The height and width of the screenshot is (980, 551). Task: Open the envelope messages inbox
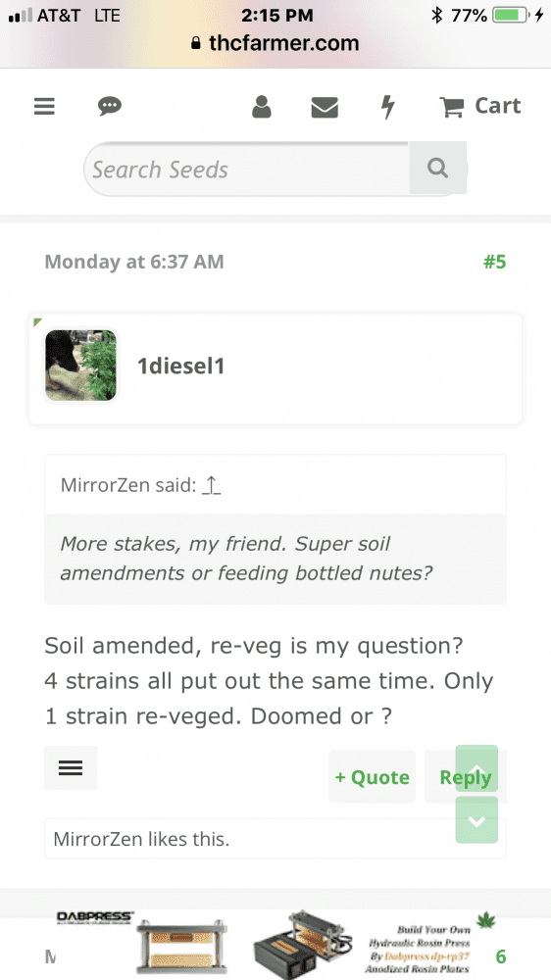[325, 108]
